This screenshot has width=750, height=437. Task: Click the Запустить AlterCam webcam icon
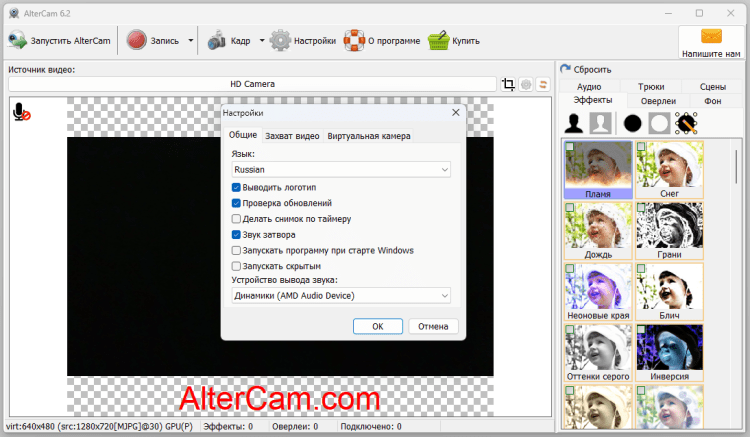click(17, 40)
